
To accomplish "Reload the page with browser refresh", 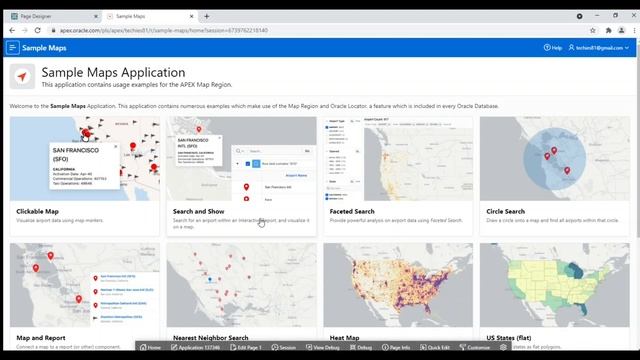I will tap(38, 30).
